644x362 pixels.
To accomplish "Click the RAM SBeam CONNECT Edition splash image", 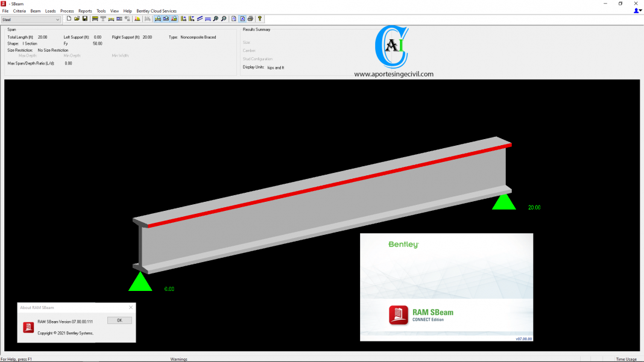I will point(446,287).
